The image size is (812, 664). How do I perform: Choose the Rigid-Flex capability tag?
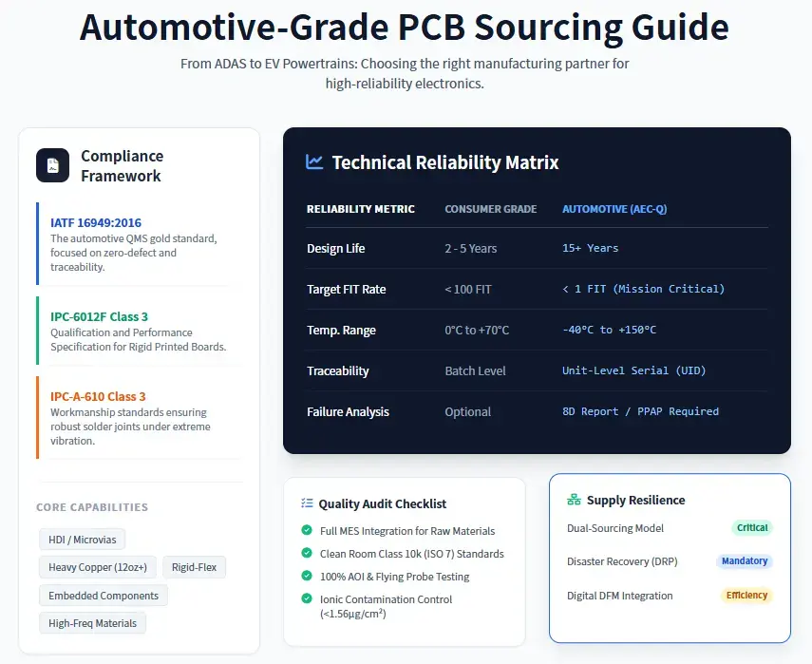pos(195,568)
